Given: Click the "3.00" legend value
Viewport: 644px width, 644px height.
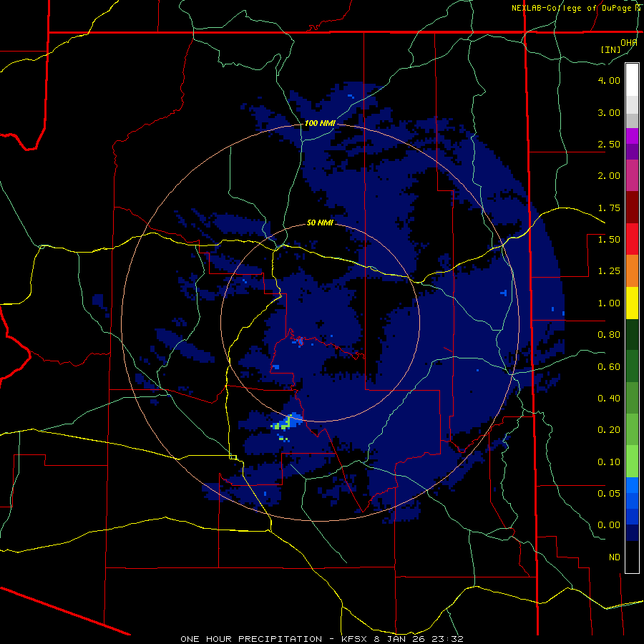Looking at the screenshot, I should (609, 112).
